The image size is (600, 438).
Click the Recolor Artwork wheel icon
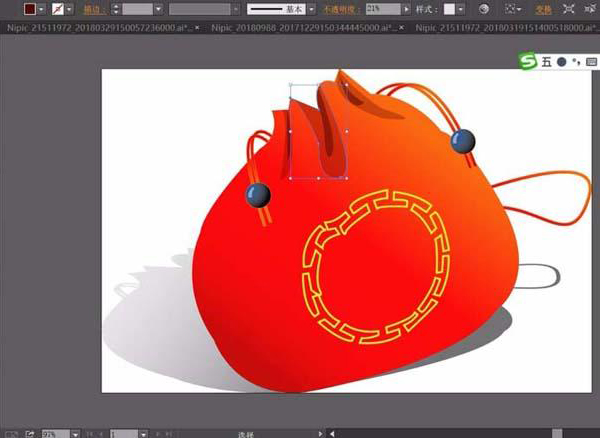click(x=486, y=8)
